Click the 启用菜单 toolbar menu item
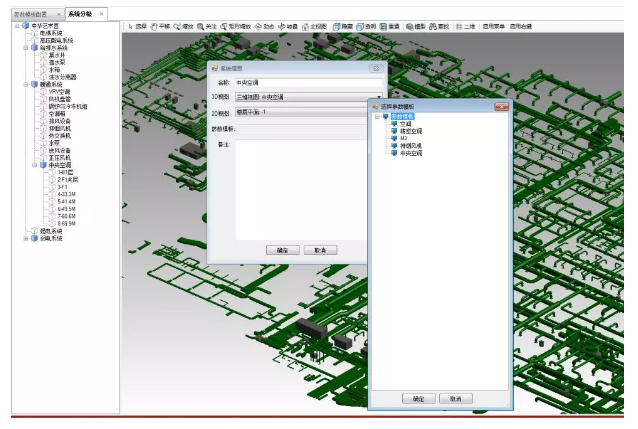Viewport: 638px width, 429px height. pos(493,26)
